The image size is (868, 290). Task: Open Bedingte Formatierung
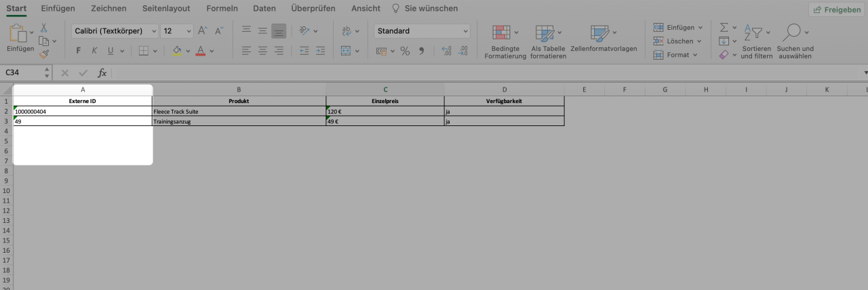click(x=505, y=42)
